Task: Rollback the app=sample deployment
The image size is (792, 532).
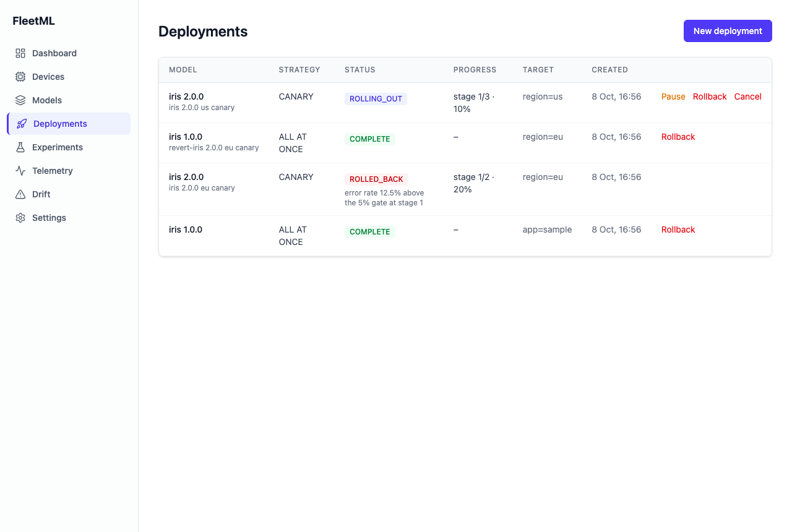Action: click(678, 230)
